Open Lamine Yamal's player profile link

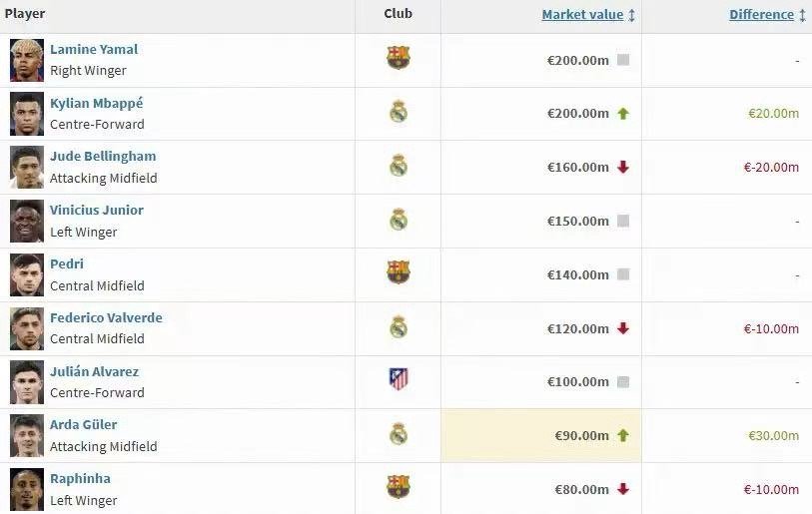94,49
